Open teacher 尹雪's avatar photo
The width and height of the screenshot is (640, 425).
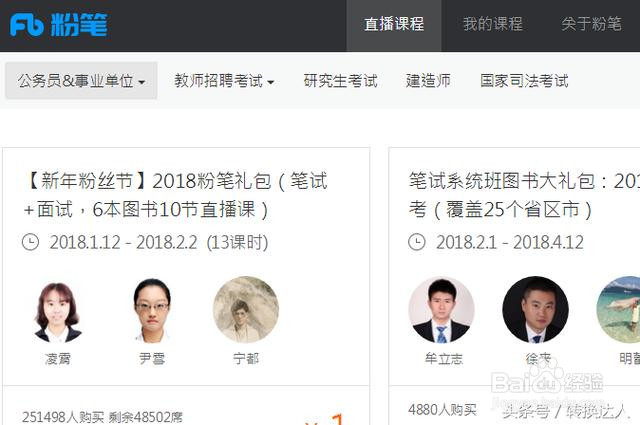coord(152,310)
